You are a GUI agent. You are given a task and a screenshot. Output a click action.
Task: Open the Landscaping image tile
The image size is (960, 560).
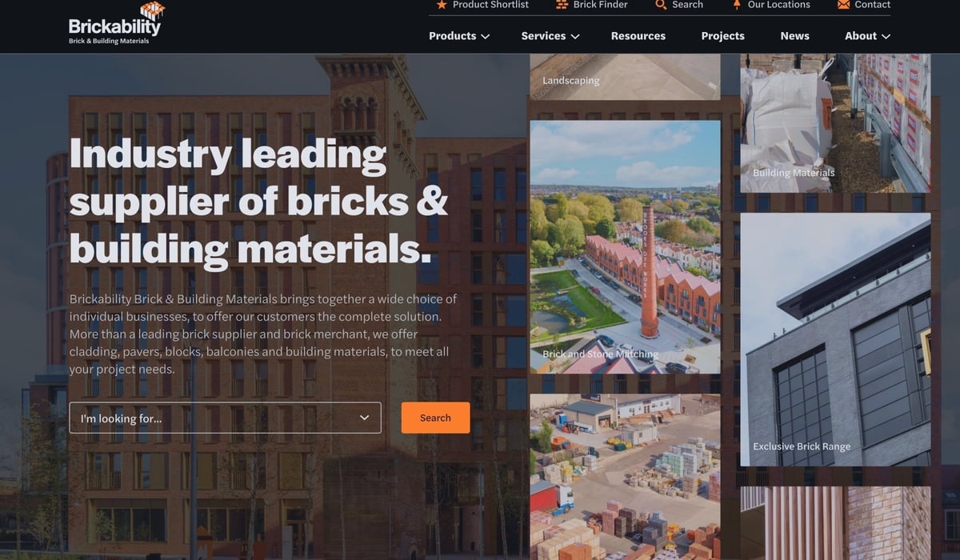(625, 77)
